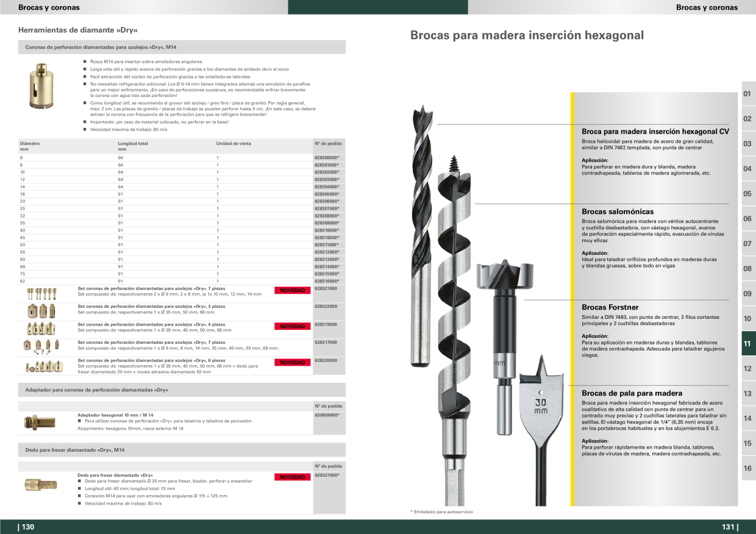Click the Diámetro mm column header

pos(30,146)
